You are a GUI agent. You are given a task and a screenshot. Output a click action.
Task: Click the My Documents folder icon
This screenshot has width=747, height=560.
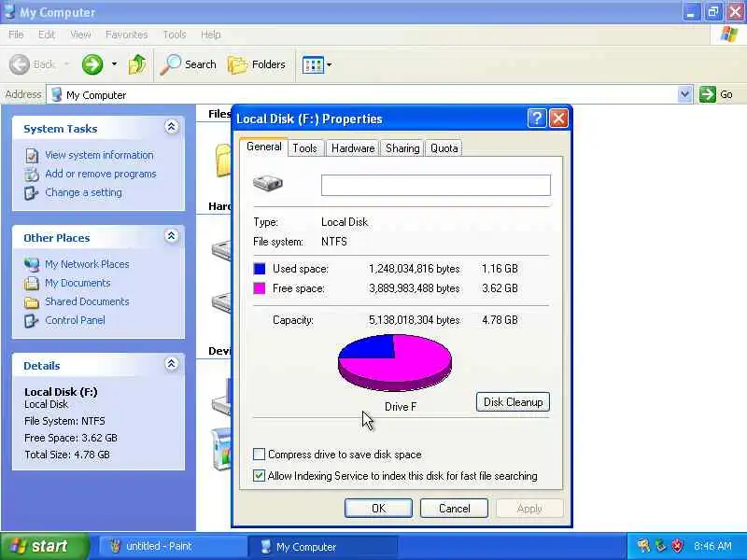pos(32,284)
